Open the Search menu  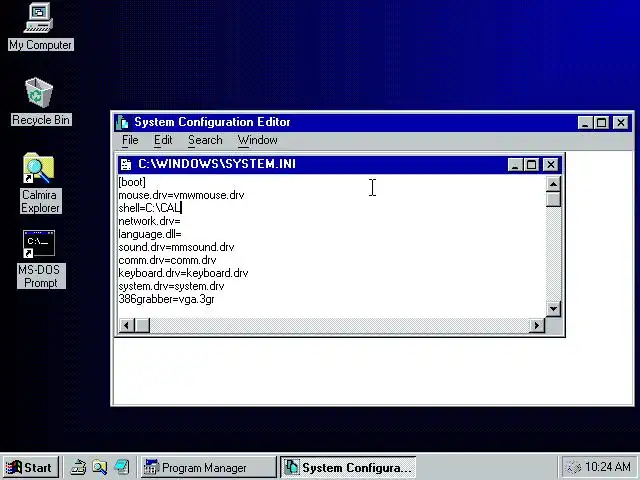click(205, 140)
